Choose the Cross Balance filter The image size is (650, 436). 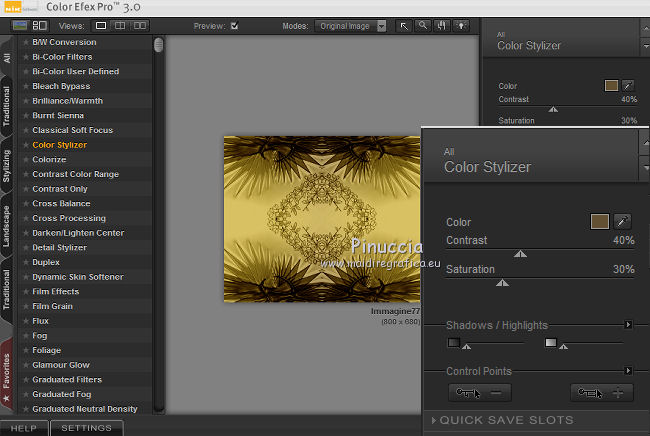click(x=61, y=203)
